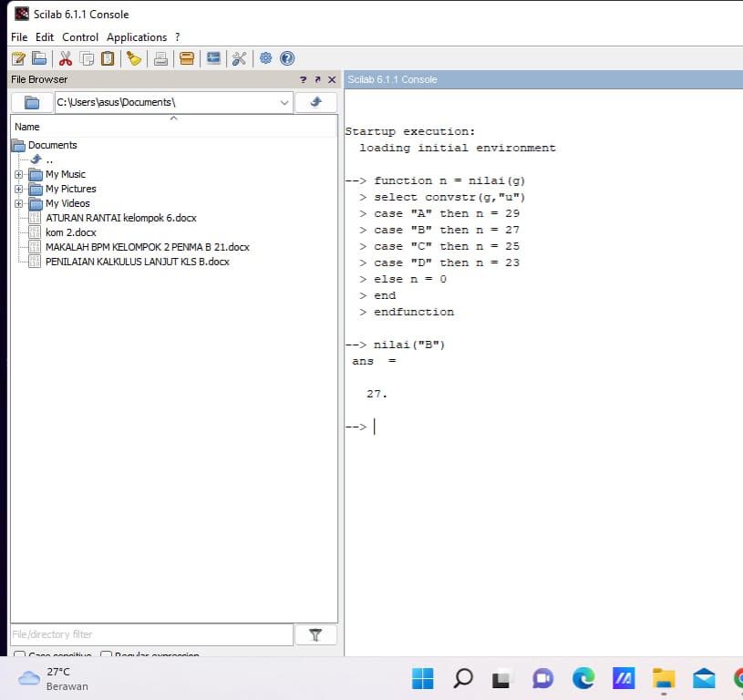
Task: Open a file using the toolbar icon
Action: tap(39, 58)
